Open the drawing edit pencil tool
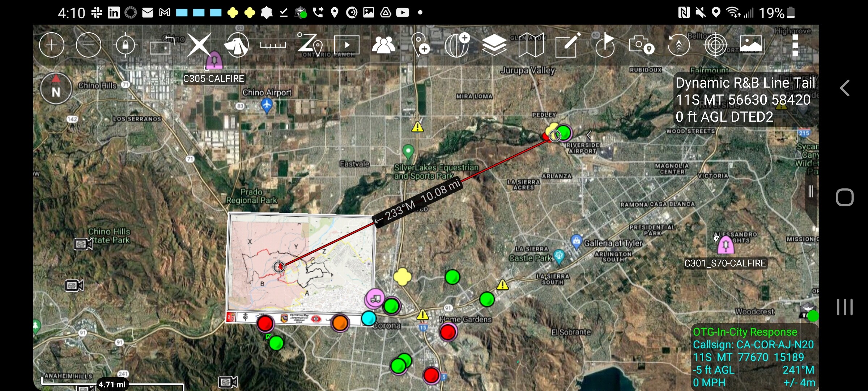 [x=568, y=45]
